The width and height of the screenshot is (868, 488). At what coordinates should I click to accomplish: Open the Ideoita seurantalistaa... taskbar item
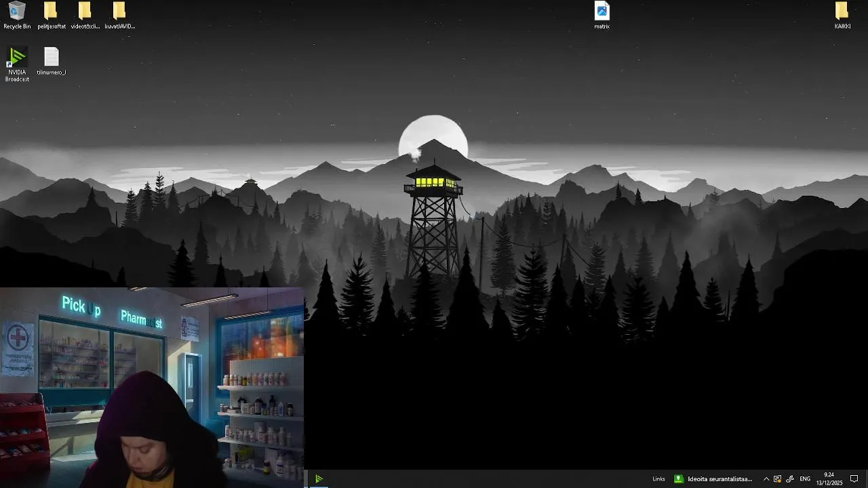(713, 479)
